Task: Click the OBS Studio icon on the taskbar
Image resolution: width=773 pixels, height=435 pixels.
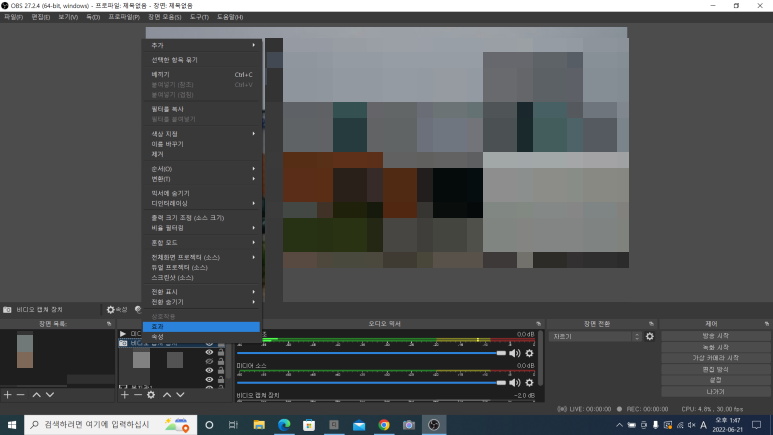Action: coord(434,425)
